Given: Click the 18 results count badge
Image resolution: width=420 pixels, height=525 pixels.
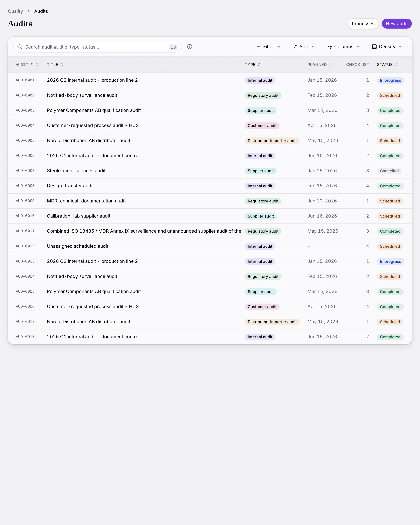Looking at the screenshot, I should click(x=173, y=47).
